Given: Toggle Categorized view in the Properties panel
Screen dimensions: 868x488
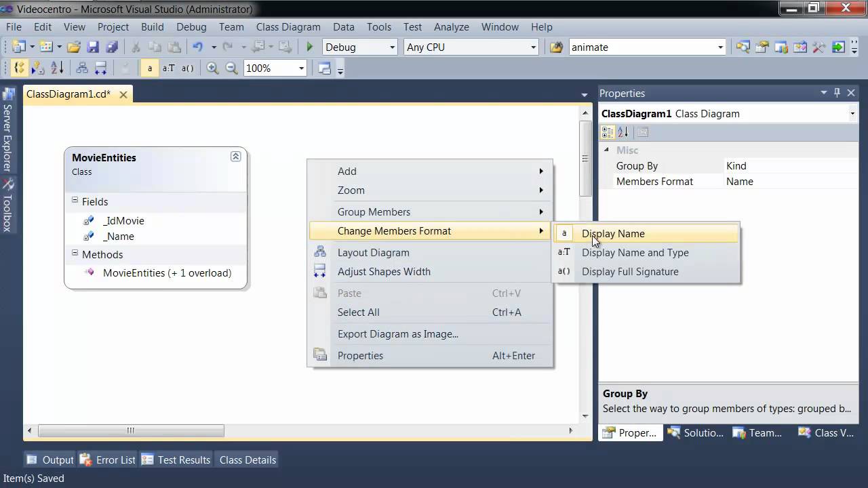Looking at the screenshot, I should (608, 132).
